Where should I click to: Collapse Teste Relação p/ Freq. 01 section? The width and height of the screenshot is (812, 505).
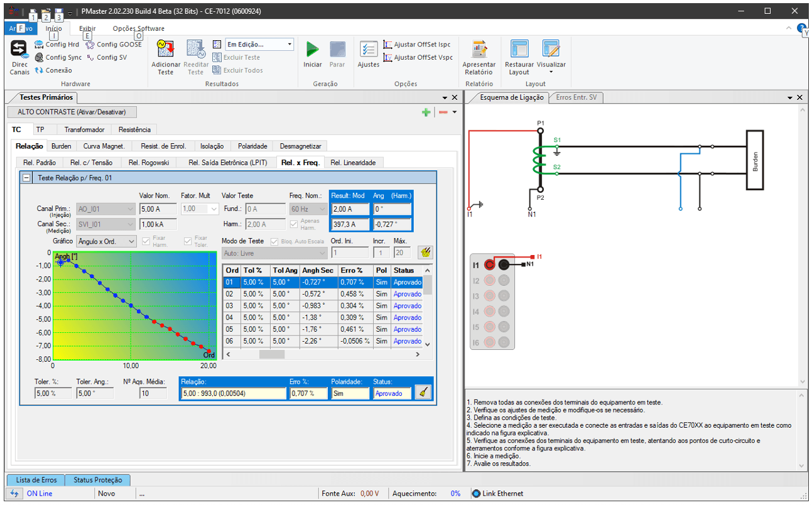coord(27,178)
